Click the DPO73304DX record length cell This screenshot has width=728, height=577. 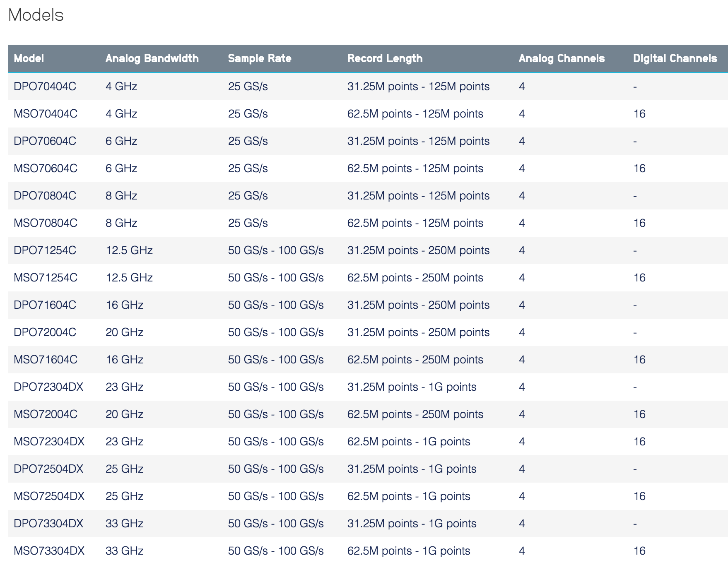[412, 524]
